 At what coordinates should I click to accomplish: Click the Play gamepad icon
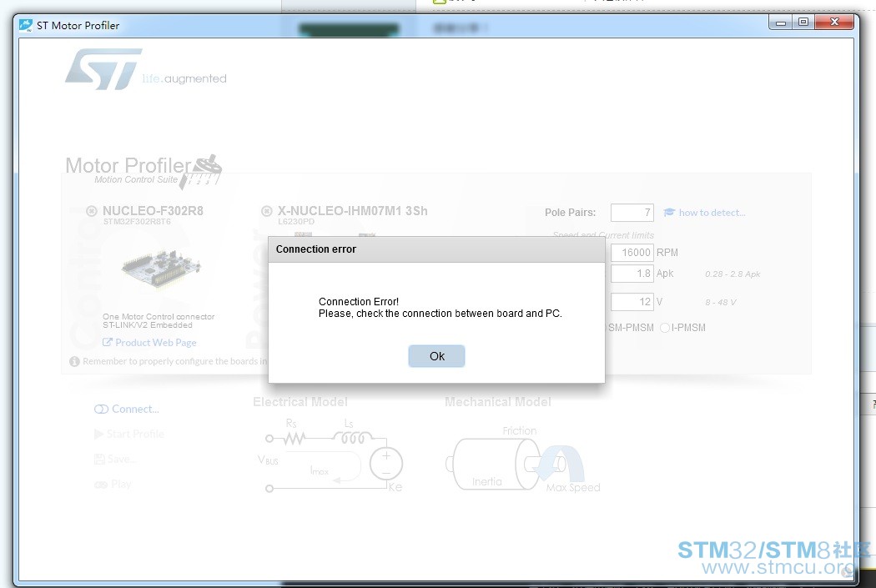[101, 485]
